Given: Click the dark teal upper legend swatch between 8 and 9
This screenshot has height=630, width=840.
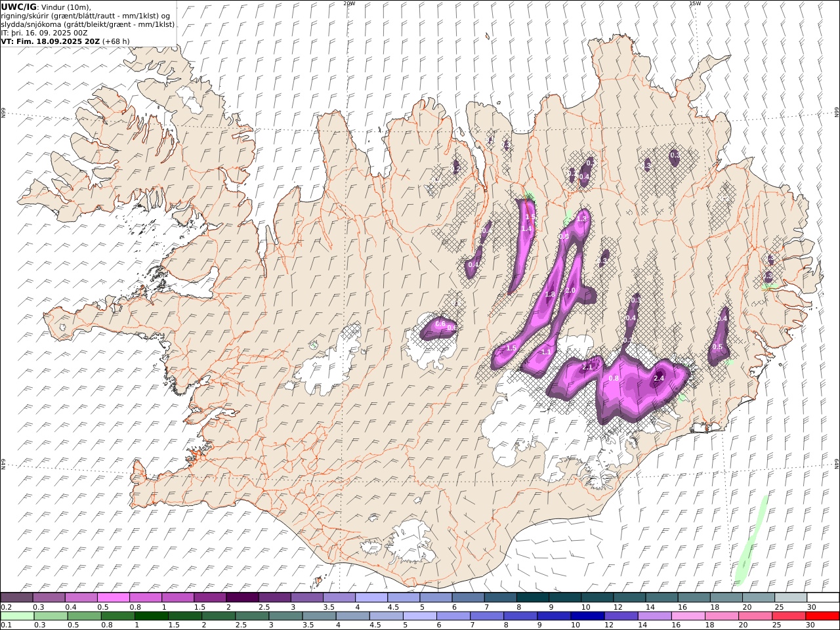Looking at the screenshot, I should [x=533, y=597].
